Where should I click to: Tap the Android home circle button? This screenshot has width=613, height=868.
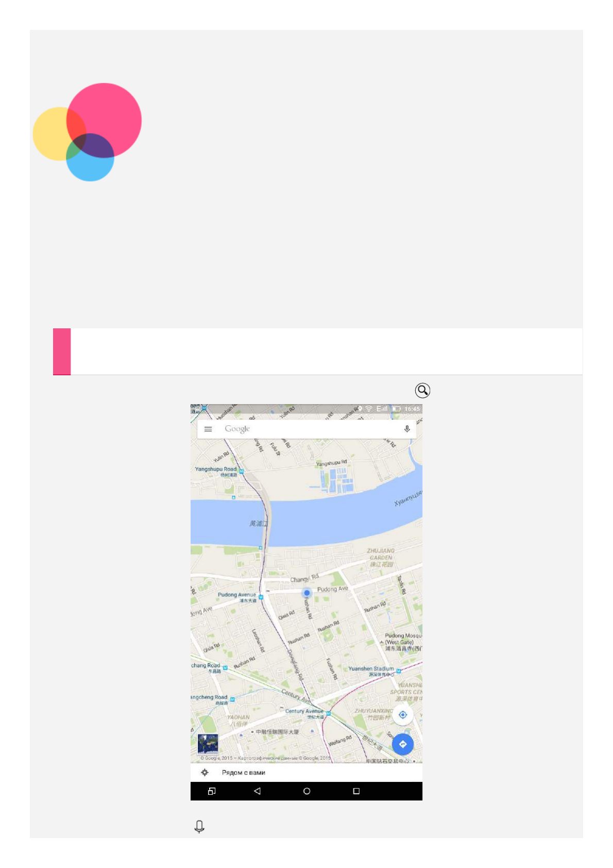[x=307, y=791]
